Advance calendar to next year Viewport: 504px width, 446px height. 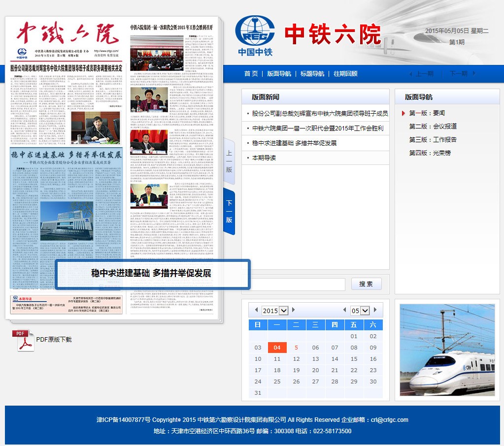click(x=294, y=310)
